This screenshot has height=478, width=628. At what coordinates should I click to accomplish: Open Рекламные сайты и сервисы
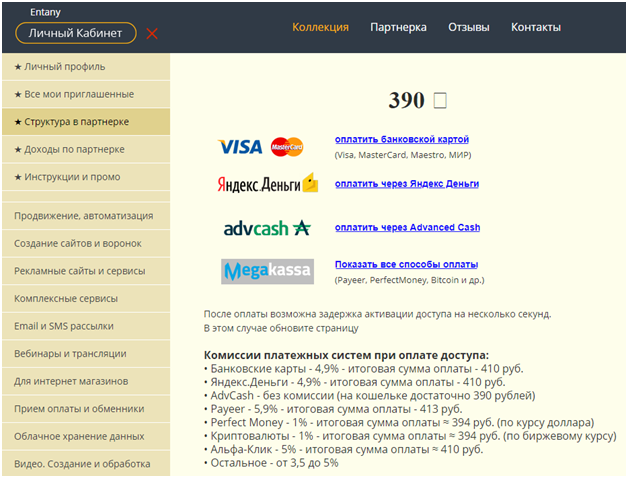point(86,271)
